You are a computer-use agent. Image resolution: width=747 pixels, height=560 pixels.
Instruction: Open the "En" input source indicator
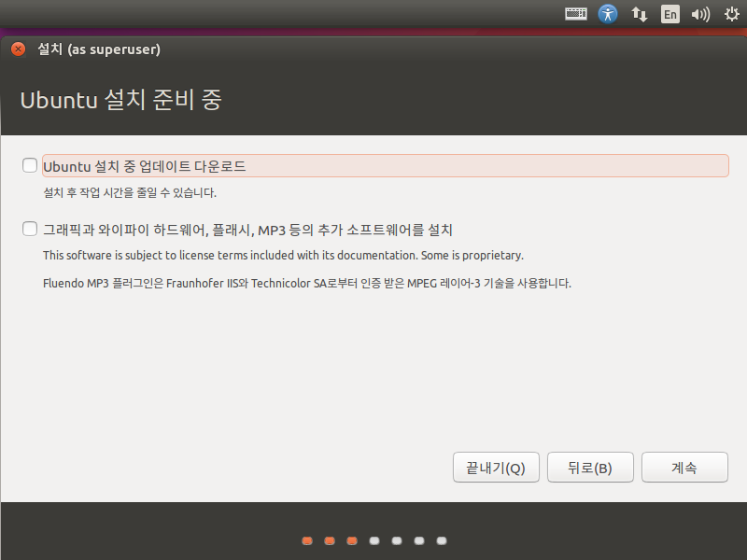tap(669, 14)
